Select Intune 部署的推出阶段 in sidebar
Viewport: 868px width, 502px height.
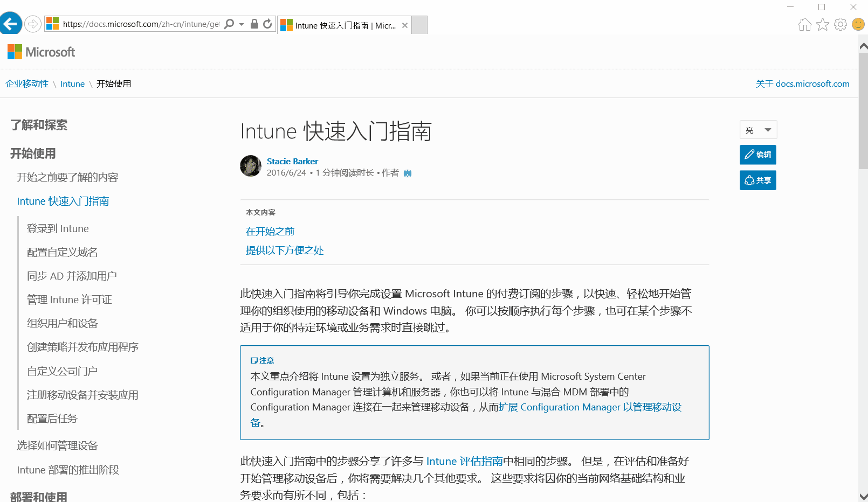click(68, 470)
